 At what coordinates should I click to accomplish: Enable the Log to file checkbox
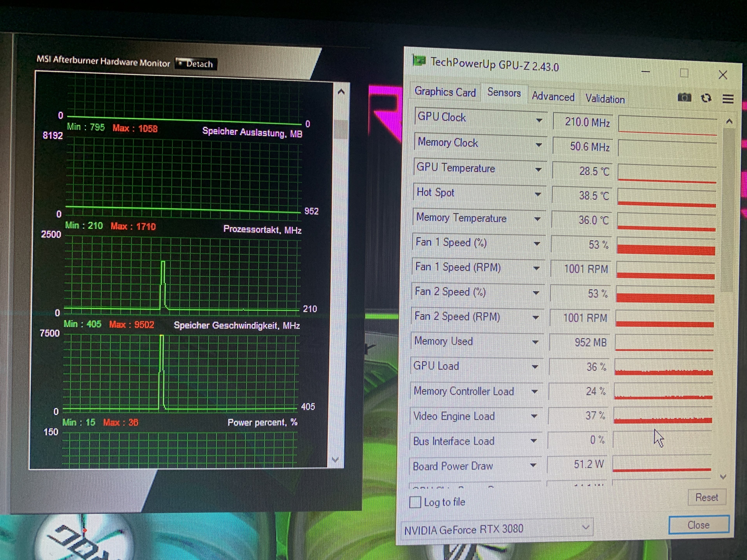click(x=415, y=502)
